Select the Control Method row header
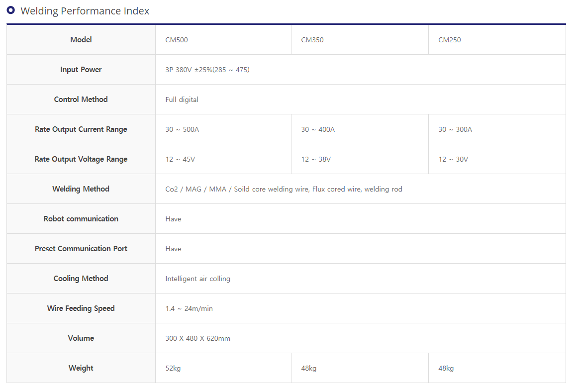The width and height of the screenshot is (578, 392). [81, 99]
